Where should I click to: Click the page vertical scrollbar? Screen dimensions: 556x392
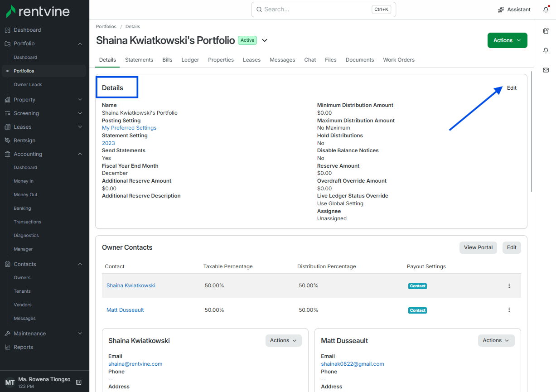[531, 132]
